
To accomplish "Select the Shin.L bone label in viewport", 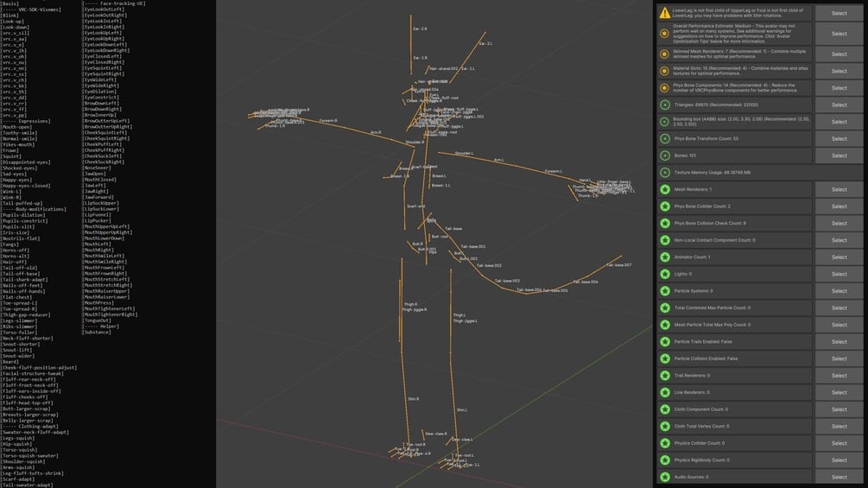I will 462,410.
